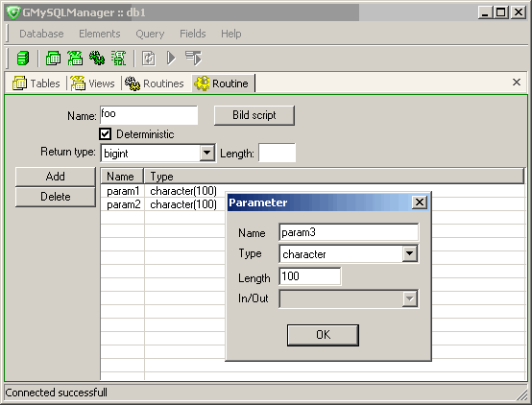Click the refresh toolbar icon
Screen dimensions: 532x405
(x=149, y=58)
